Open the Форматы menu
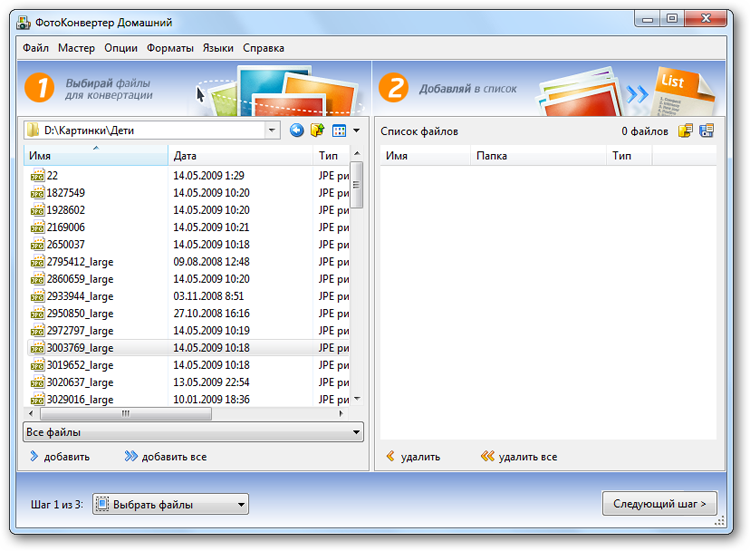This screenshot has width=750, height=551. point(170,48)
